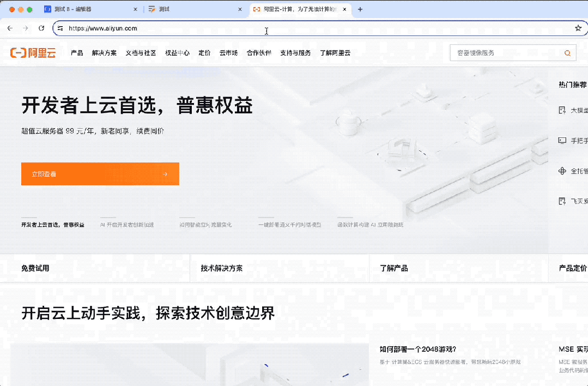Open a new browser tab
Image resolution: width=588 pixels, height=386 pixels.
(360, 9)
